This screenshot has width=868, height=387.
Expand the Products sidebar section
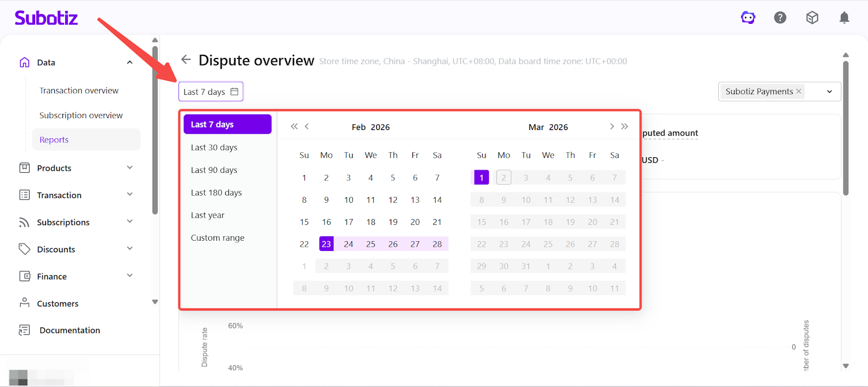click(x=130, y=168)
